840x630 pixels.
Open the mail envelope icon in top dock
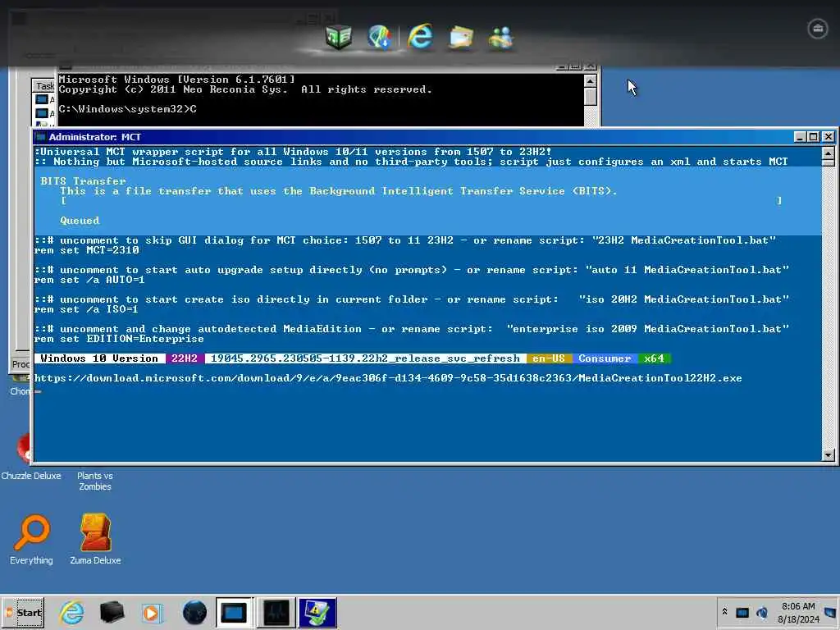point(461,38)
